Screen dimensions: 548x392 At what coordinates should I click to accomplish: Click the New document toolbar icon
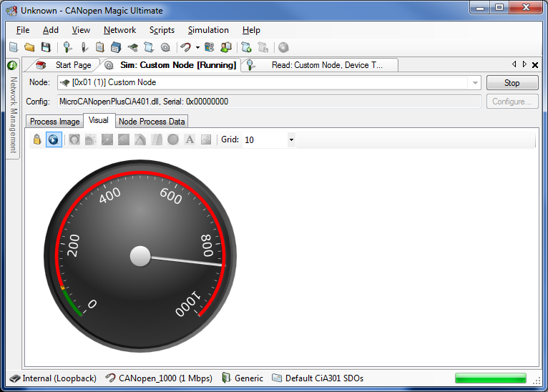(x=13, y=48)
